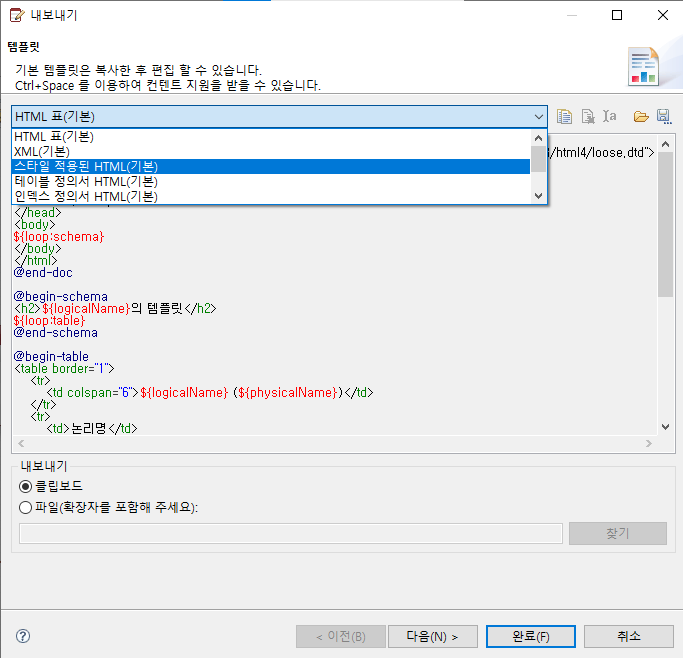Screen dimensions: 683x658
Task: Click the </html> closing tag line
Action: click(x=36, y=260)
